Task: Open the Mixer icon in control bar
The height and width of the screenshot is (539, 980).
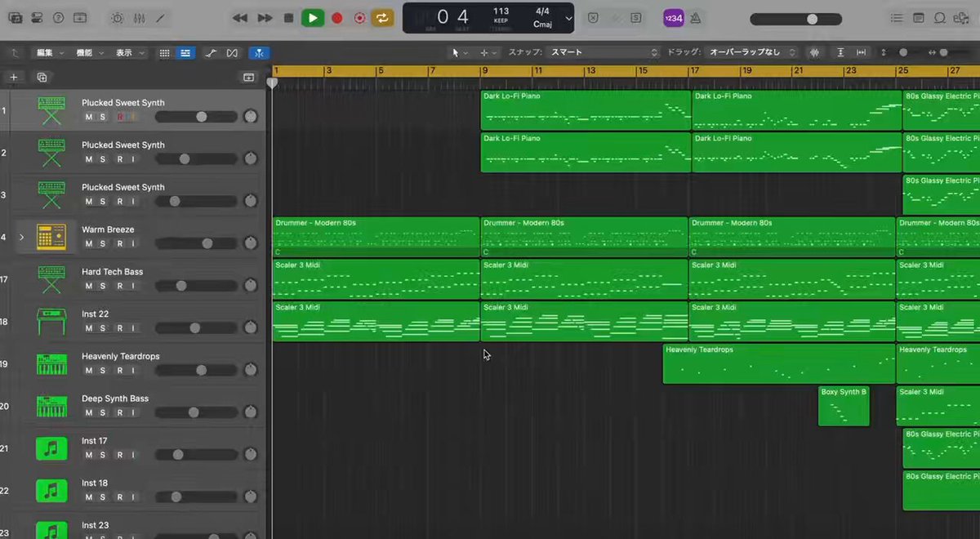Action: (139, 18)
